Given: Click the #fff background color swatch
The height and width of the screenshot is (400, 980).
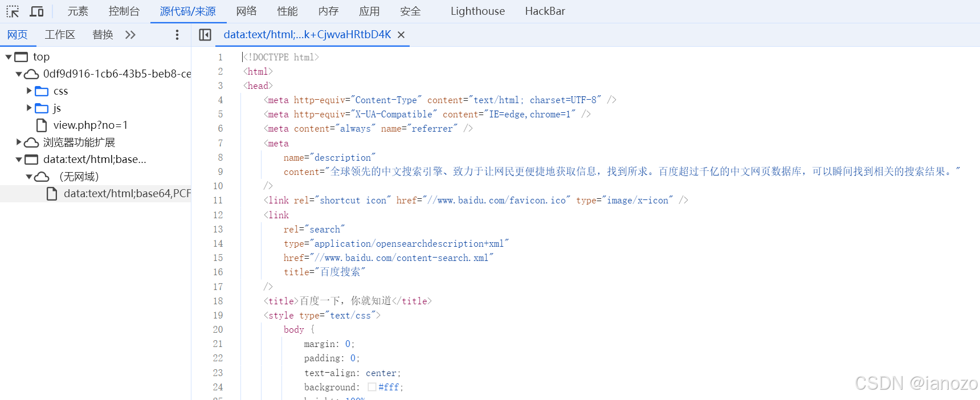Looking at the screenshot, I should click(372, 387).
